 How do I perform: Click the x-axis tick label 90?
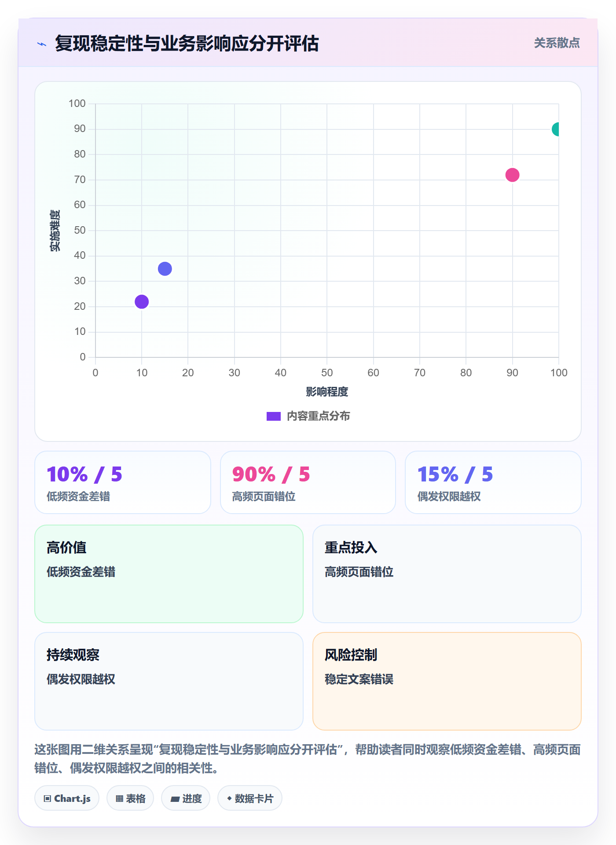[x=512, y=373]
